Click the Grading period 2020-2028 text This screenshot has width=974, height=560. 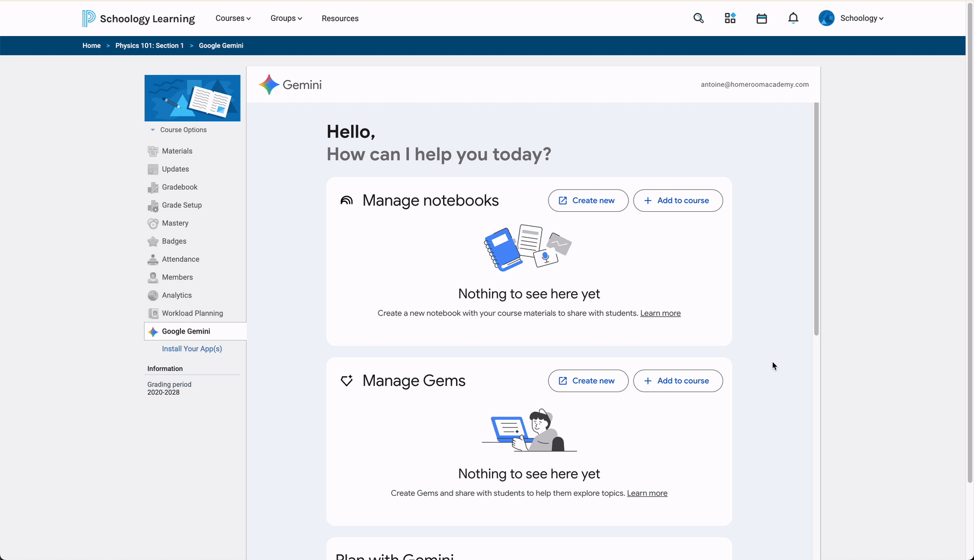pos(169,388)
